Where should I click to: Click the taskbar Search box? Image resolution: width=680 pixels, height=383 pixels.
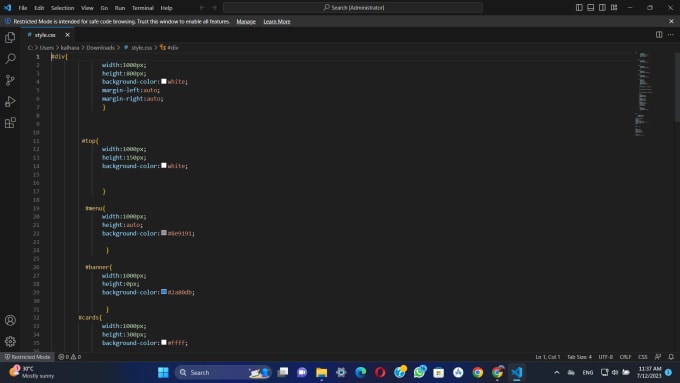[x=223, y=372]
